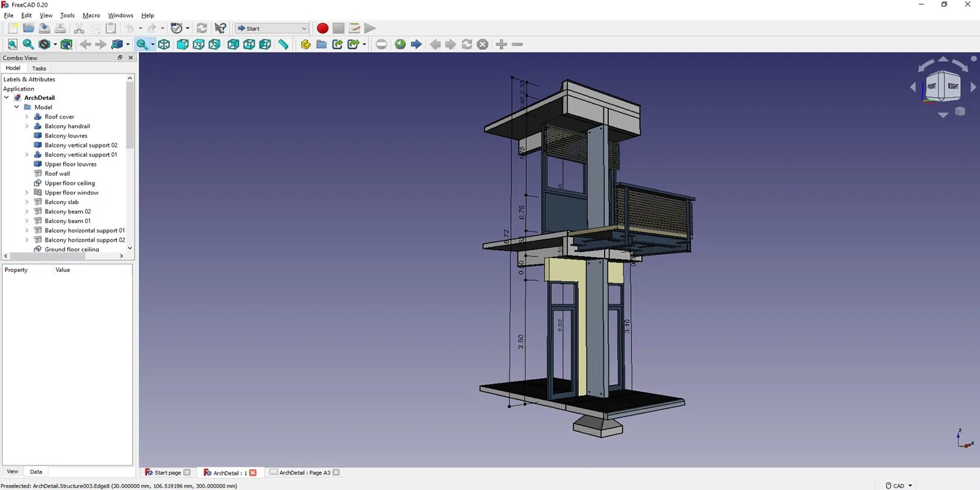Expand the Roof cover tree item

[27, 116]
